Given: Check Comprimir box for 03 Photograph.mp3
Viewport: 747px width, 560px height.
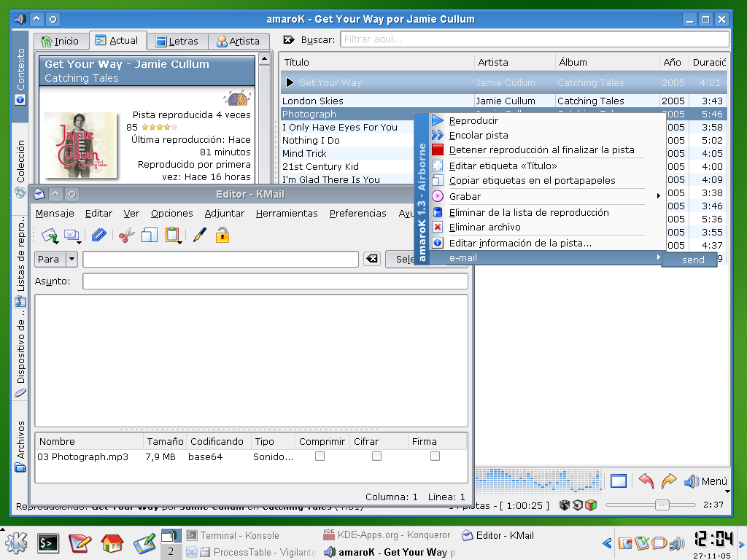Looking at the screenshot, I should [x=320, y=456].
